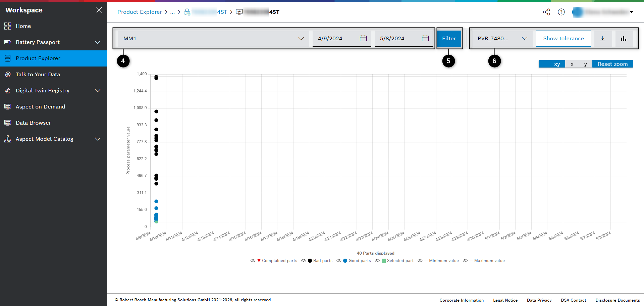Open the start date calendar picker
This screenshot has width=644, height=306.
363,38
